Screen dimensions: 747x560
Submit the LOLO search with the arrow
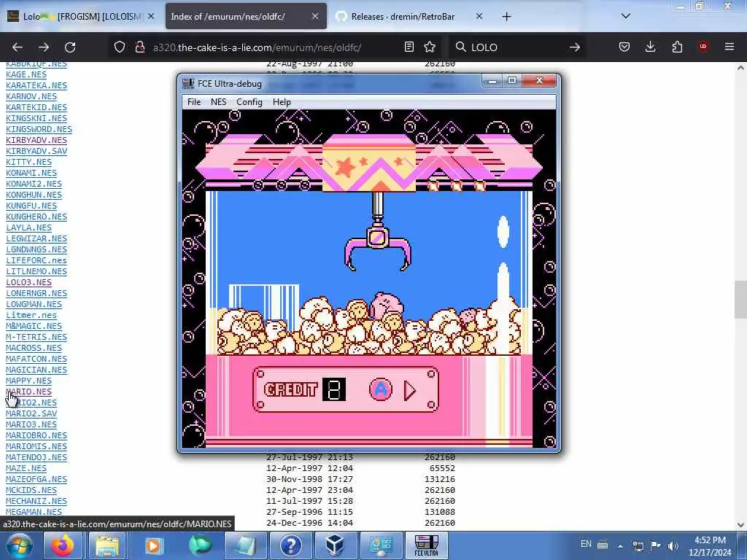pos(575,47)
